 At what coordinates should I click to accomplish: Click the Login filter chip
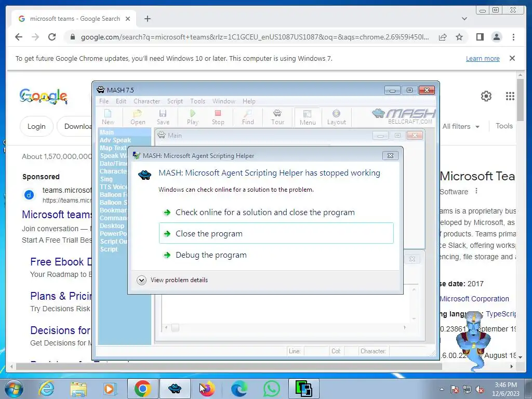pyautogui.click(x=36, y=126)
